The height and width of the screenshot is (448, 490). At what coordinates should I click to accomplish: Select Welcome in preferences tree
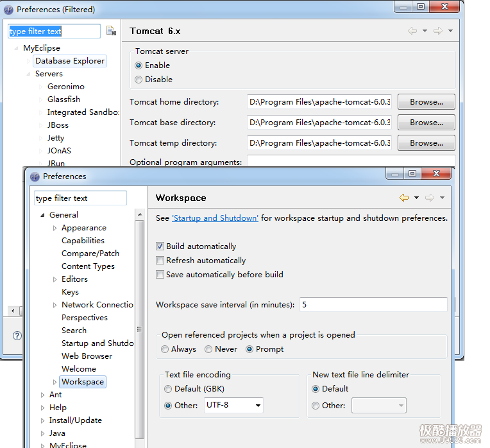click(79, 368)
